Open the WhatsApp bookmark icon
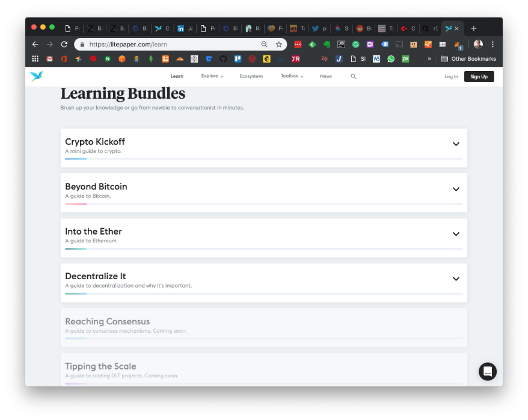Viewport: 528px width, 420px height. [x=391, y=59]
